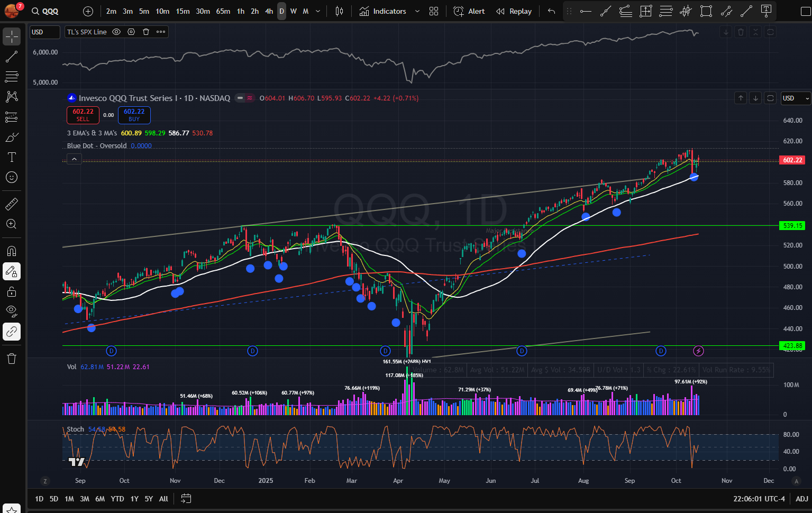The image size is (812, 513).
Task: Click the USD currency box in top pane
Action: tap(44, 32)
